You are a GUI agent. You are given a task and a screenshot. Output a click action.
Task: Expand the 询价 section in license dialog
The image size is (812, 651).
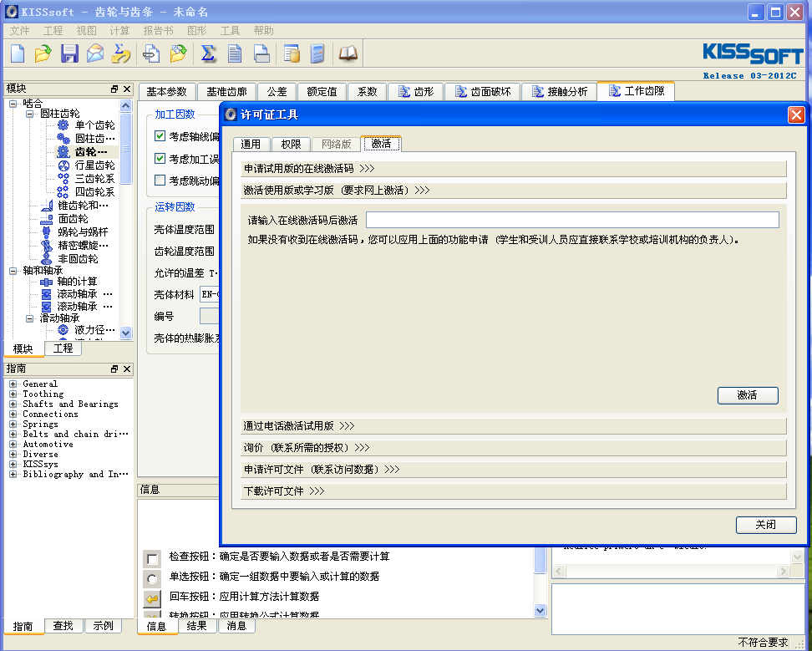514,447
